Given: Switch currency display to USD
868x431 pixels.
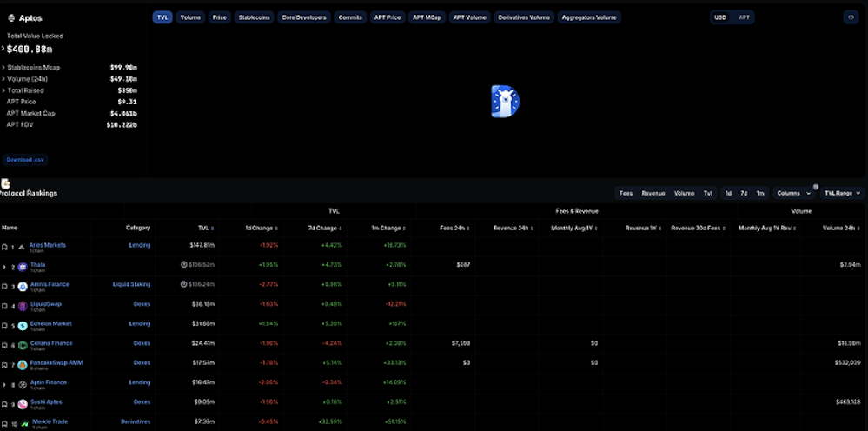Looking at the screenshot, I should point(720,17).
